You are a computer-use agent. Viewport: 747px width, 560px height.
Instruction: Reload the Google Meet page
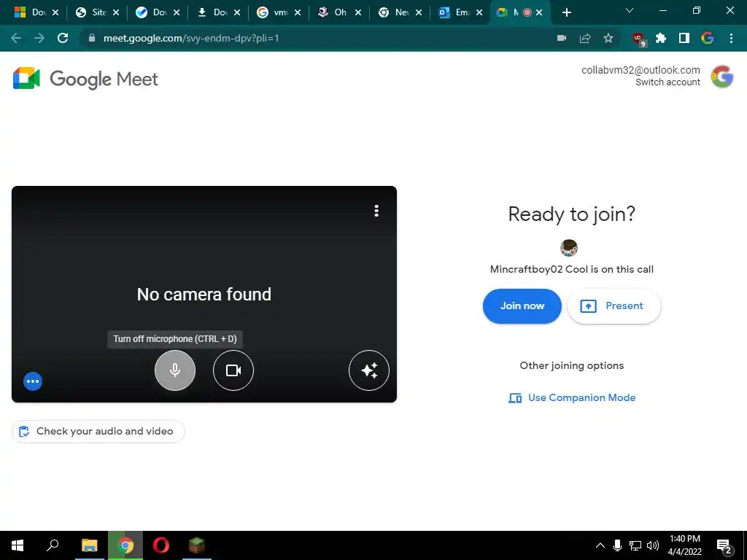coord(63,38)
